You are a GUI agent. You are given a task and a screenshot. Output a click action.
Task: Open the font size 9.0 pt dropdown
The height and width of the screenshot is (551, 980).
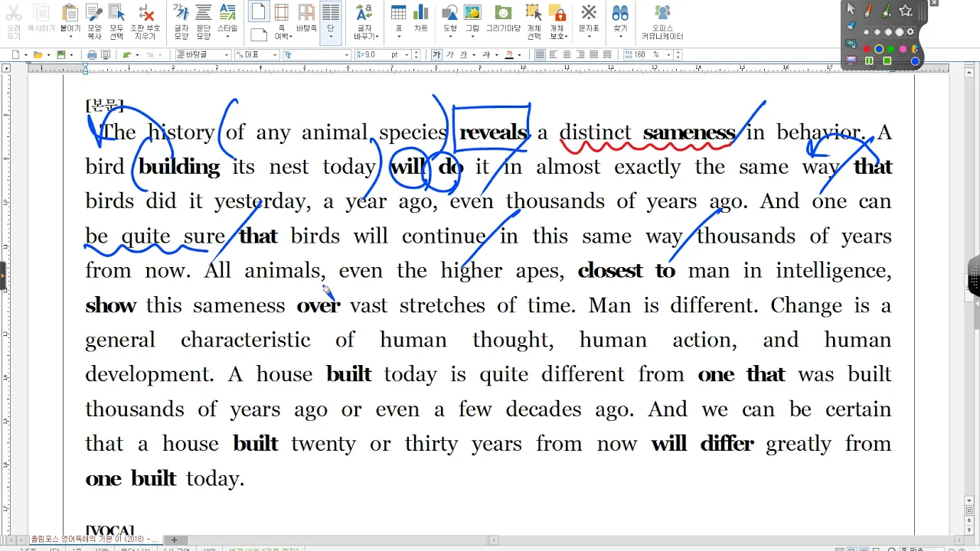click(407, 55)
